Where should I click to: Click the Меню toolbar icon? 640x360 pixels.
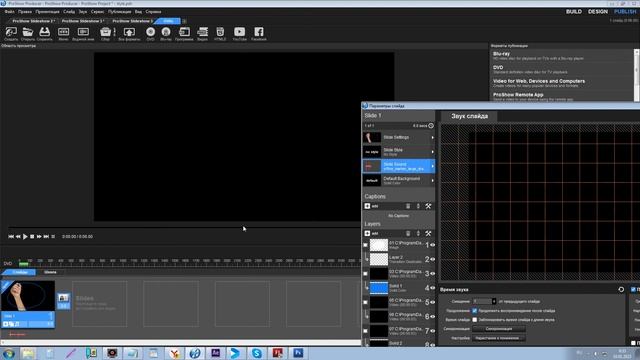63,32
